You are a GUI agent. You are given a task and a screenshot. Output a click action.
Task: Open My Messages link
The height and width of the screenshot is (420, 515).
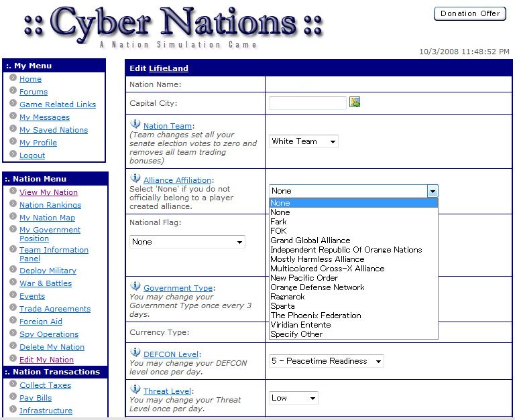point(44,117)
